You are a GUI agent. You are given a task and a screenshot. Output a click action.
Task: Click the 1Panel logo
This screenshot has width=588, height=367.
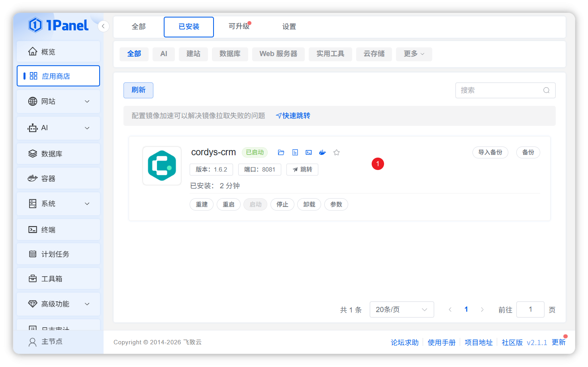pyautogui.click(x=59, y=25)
